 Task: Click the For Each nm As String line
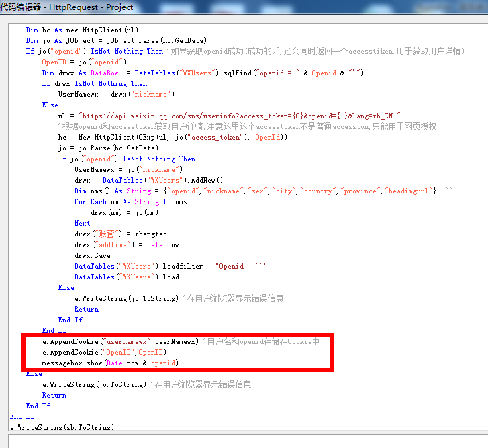(x=130, y=201)
